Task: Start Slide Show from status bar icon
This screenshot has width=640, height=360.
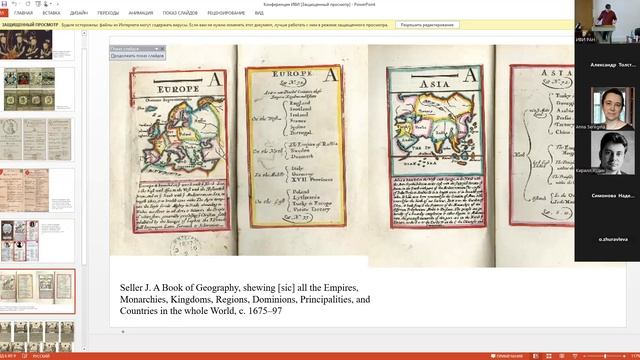Action: point(575,356)
